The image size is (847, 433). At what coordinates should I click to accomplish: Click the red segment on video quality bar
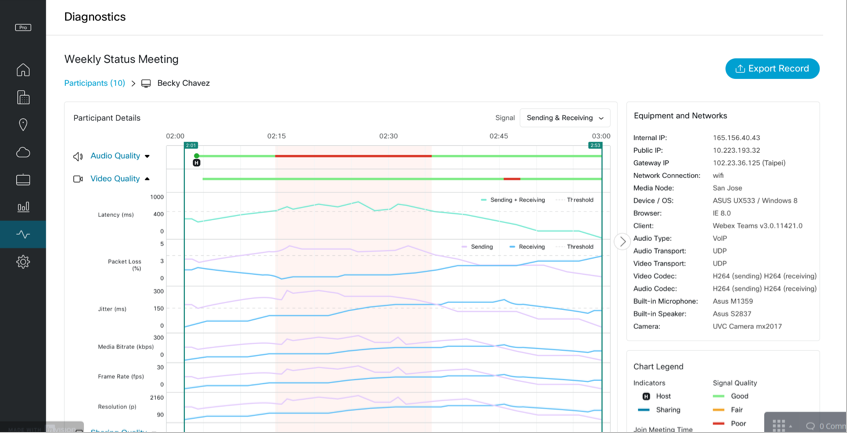tap(512, 179)
